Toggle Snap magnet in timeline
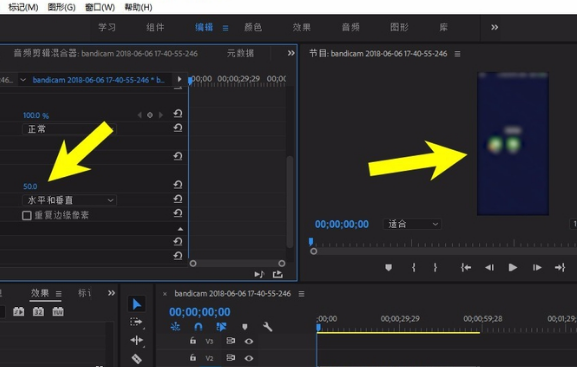 [x=198, y=327]
